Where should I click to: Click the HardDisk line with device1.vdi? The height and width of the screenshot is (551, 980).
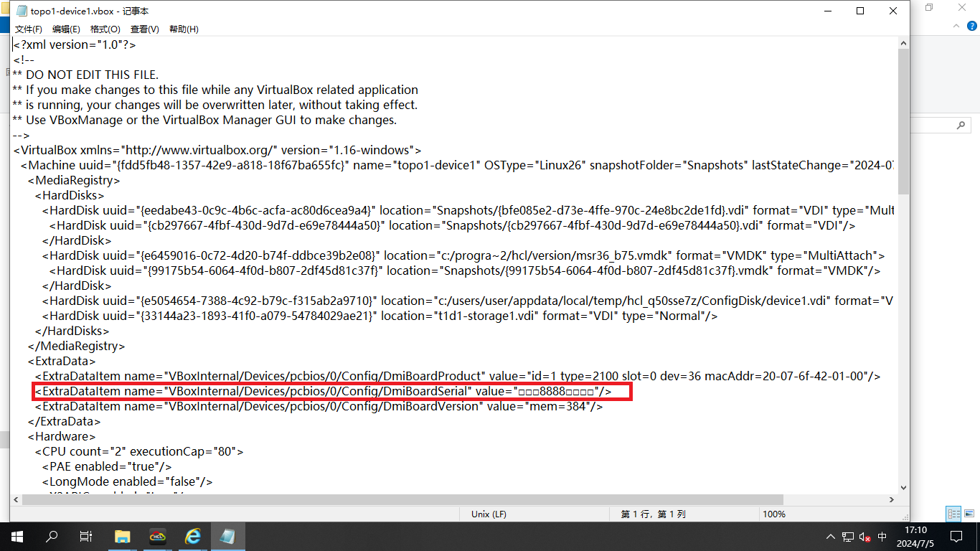click(468, 301)
